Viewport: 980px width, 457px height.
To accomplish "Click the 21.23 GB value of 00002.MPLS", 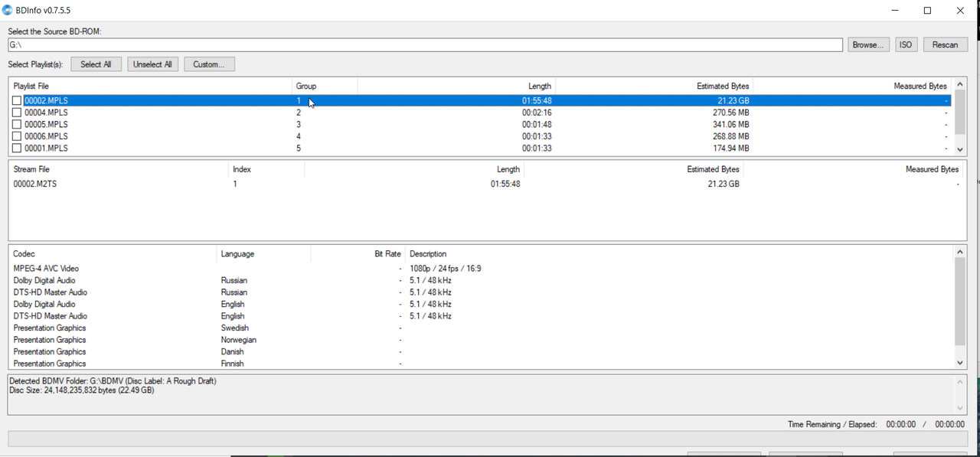I will 733,100.
